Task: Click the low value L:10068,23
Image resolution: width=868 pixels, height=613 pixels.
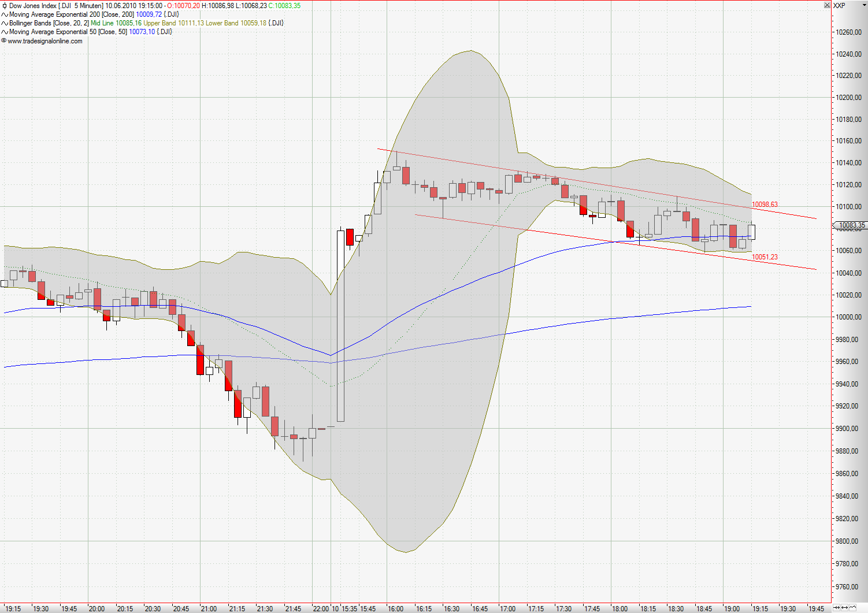Action: point(251,6)
